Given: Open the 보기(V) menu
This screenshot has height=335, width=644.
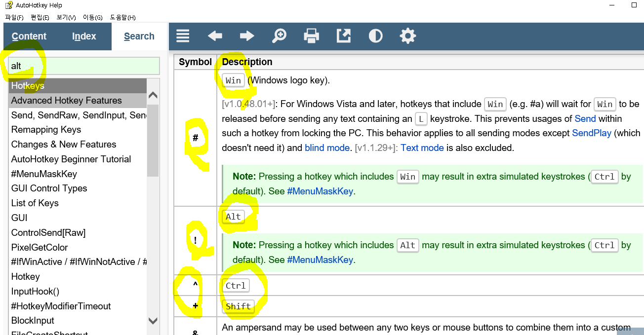Looking at the screenshot, I should [x=66, y=17].
